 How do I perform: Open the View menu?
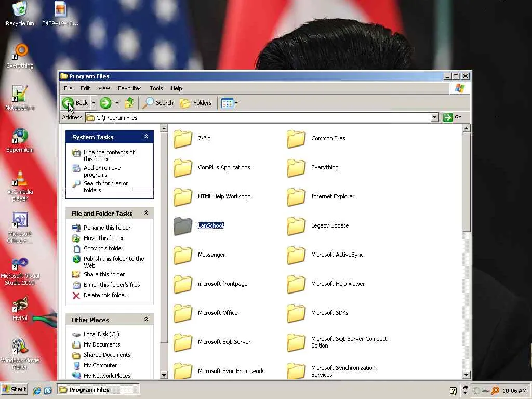104,88
